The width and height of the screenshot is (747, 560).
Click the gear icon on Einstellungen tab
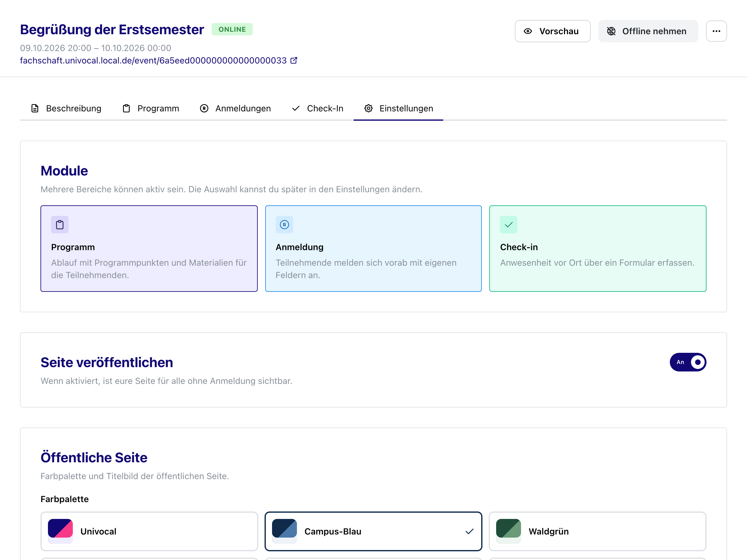[369, 108]
